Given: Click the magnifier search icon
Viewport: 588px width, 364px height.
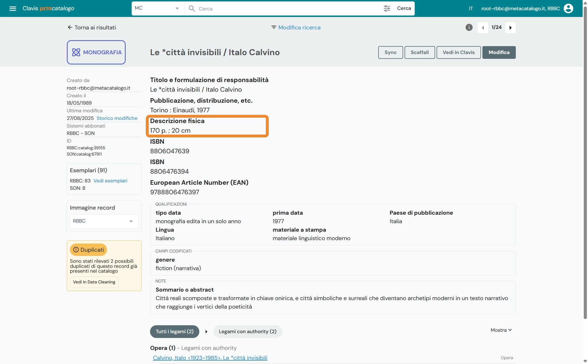Looking at the screenshot, I should (192, 8).
